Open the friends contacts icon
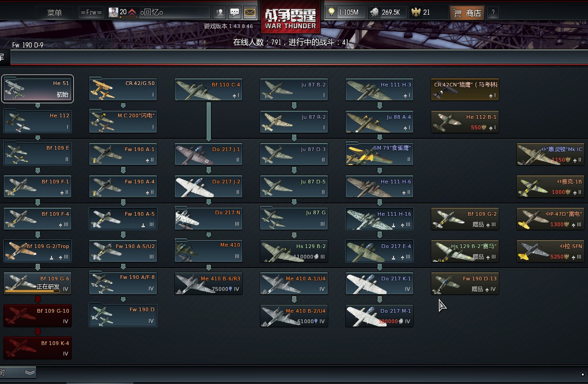The height and width of the screenshot is (384, 588). tap(219, 13)
